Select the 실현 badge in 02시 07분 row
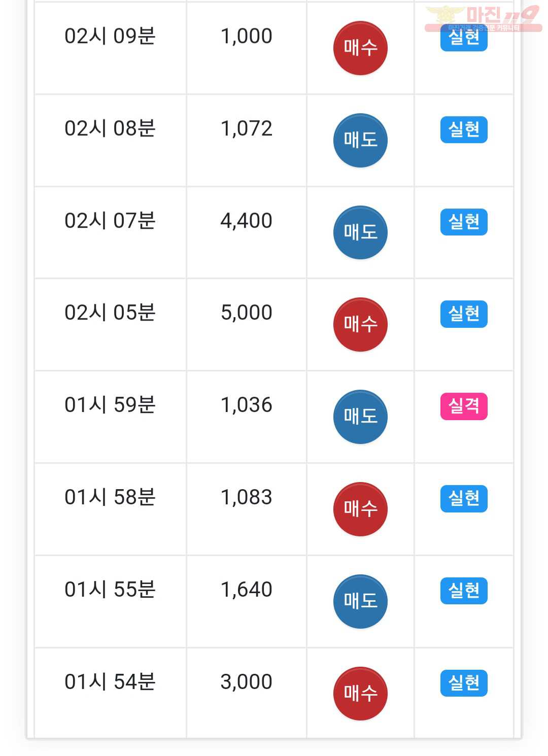 464,222
